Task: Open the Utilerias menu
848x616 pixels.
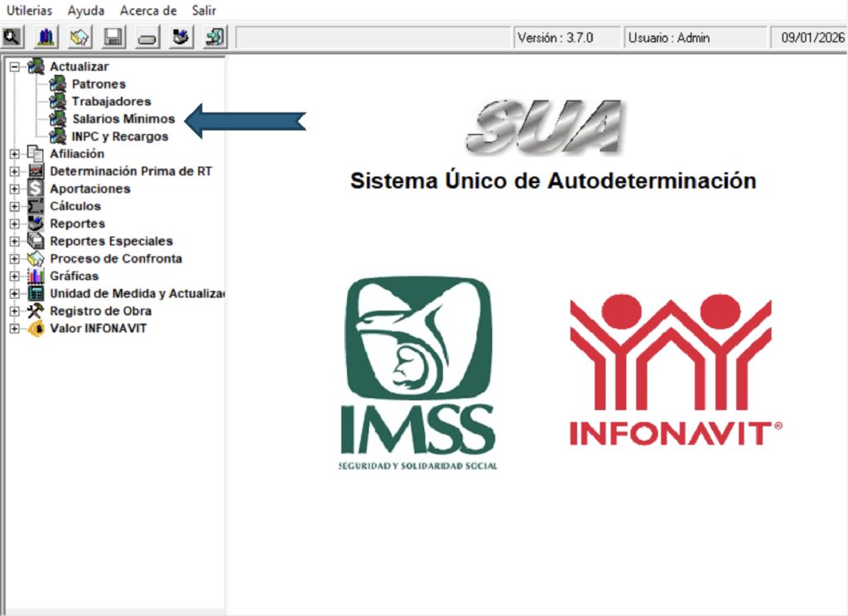Action: (29, 11)
